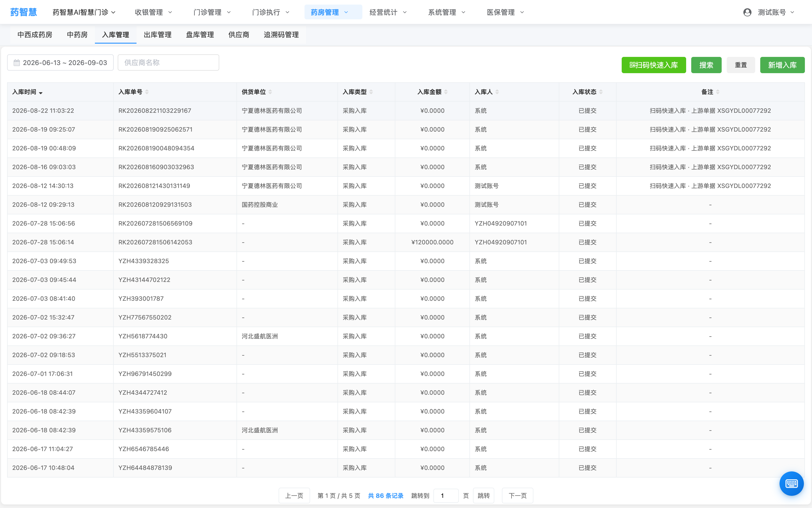Viewport: 812px width, 508px height.
Task: Switch to the 出库管理 tab
Action: pos(158,35)
